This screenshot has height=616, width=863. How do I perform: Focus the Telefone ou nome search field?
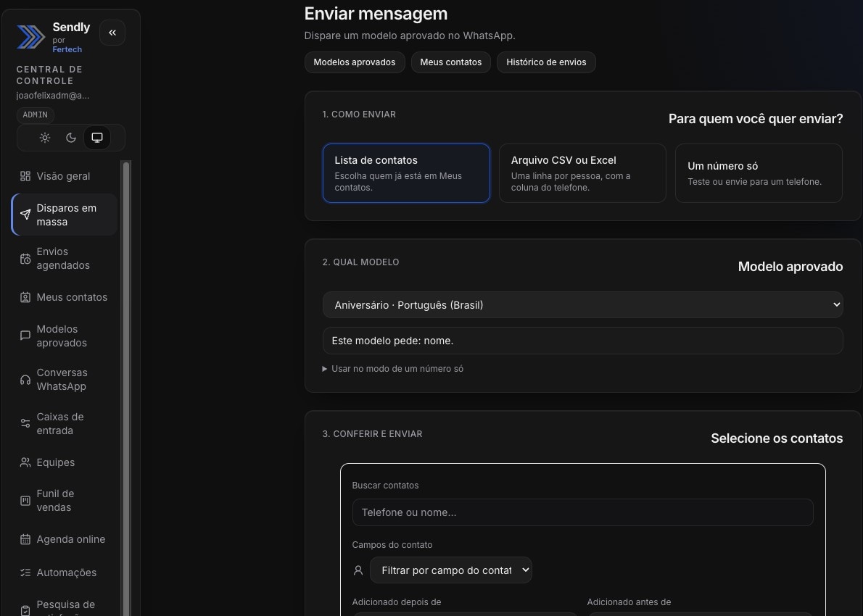coord(582,512)
